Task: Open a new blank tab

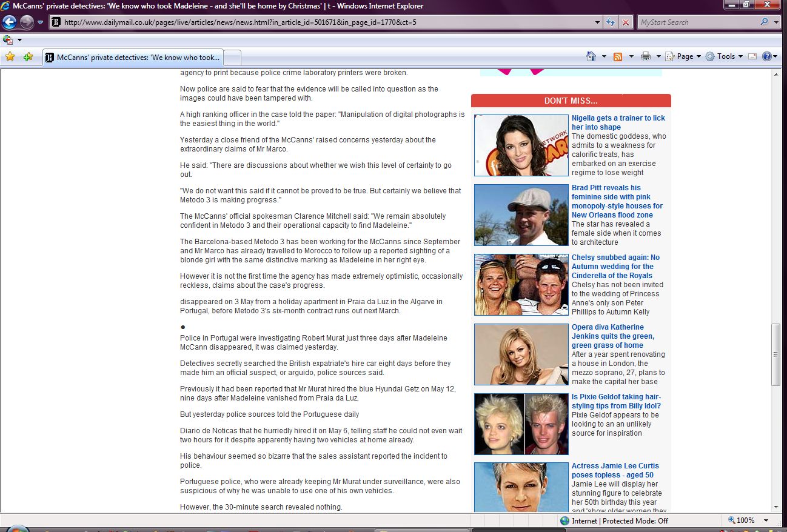Action: [x=233, y=58]
